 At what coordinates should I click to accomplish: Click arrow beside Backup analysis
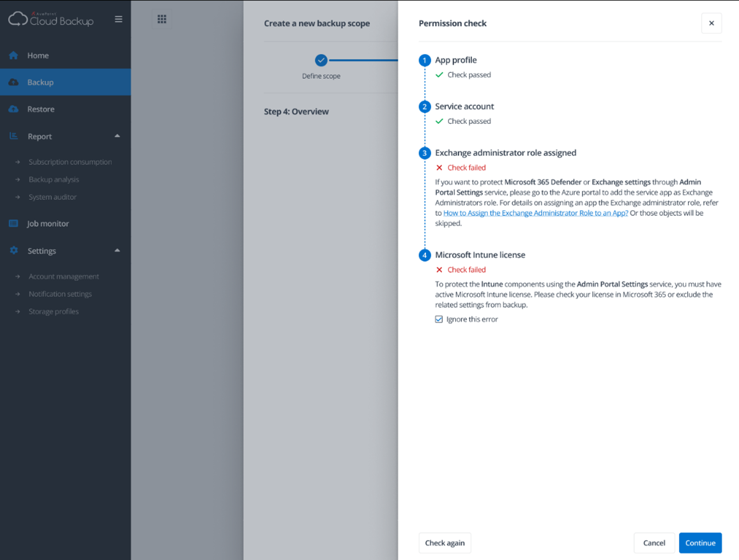[x=17, y=179]
